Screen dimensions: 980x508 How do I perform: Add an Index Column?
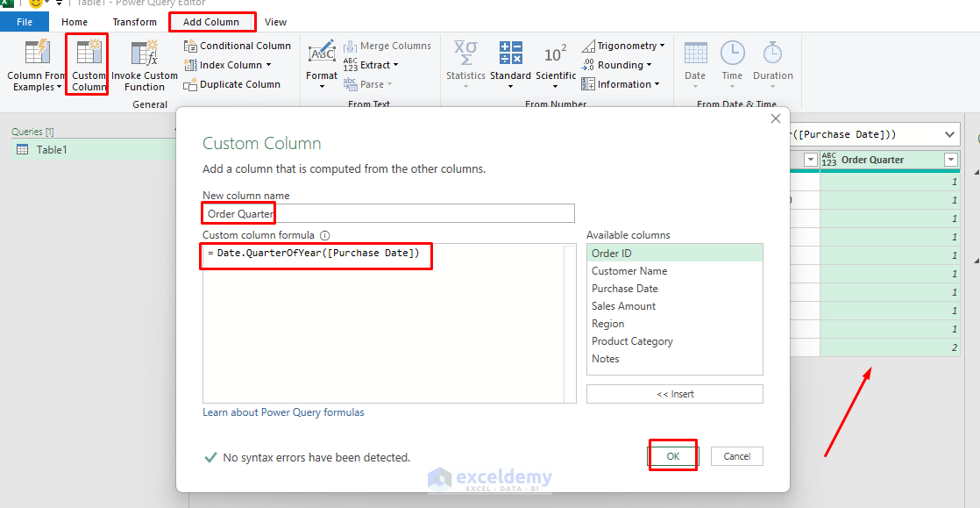pyautogui.click(x=228, y=65)
